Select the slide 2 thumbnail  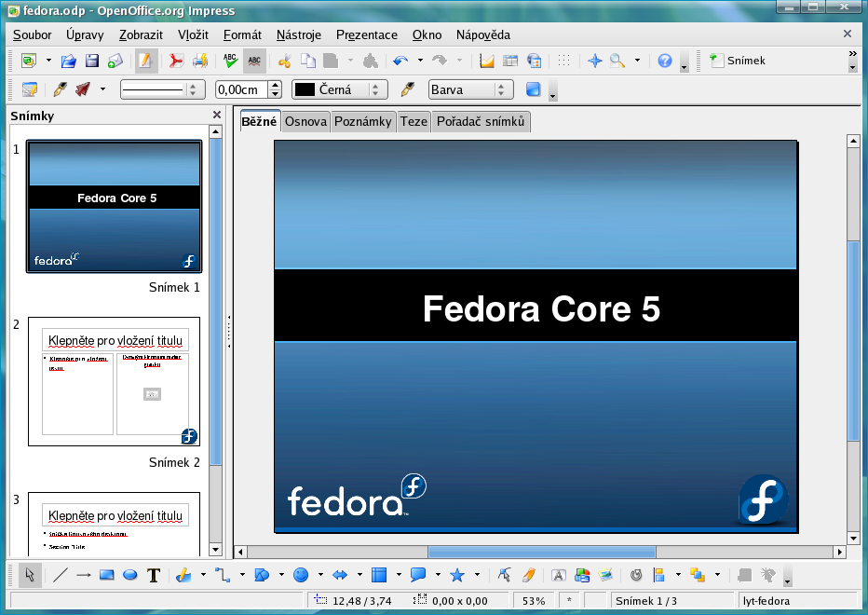point(114,381)
